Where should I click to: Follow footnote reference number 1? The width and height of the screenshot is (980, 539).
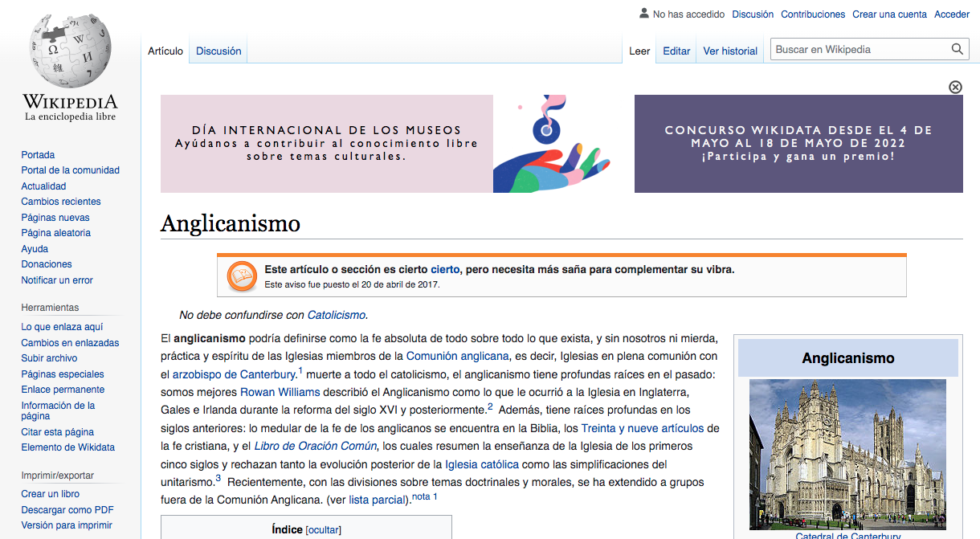(300, 371)
